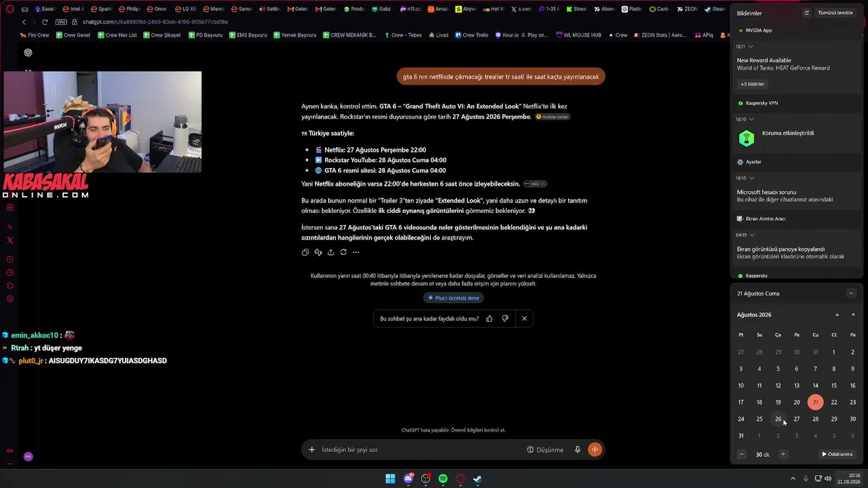Click the microphone dictation icon
This screenshot has height=488, width=868.
578,449
